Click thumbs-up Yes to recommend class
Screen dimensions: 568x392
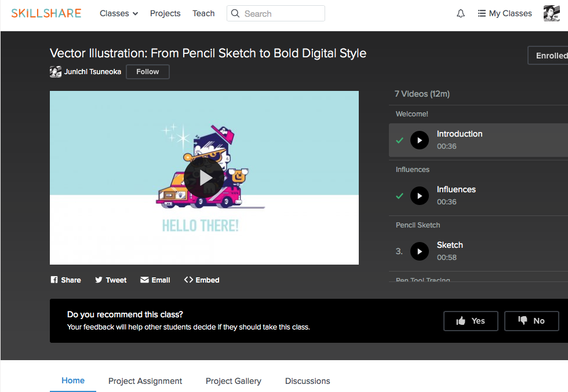click(471, 321)
